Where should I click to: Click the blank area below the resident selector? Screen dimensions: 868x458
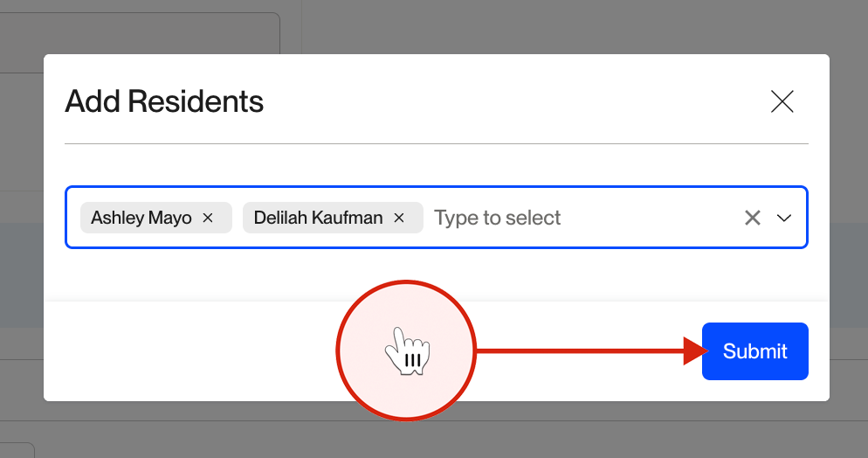(437, 274)
